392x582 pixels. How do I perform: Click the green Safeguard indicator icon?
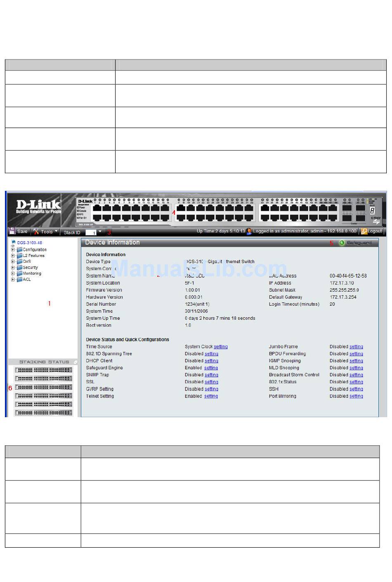coord(342,243)
